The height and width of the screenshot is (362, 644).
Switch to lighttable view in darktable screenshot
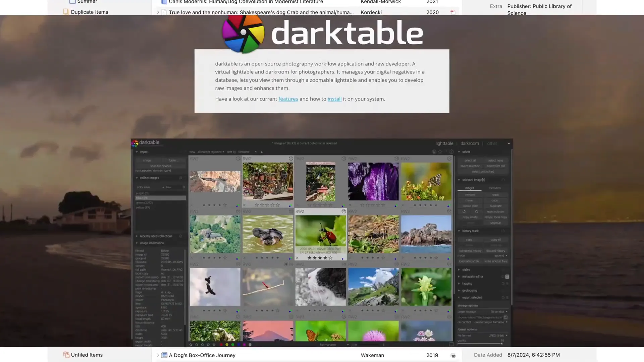[x=444, y=143]
